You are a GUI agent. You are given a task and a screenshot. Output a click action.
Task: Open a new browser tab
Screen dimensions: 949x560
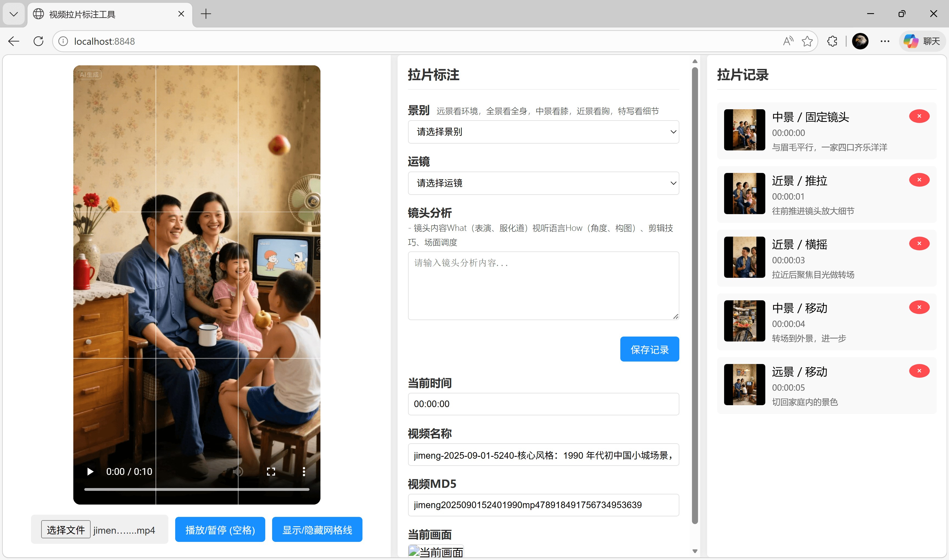(x=206, y=14)
